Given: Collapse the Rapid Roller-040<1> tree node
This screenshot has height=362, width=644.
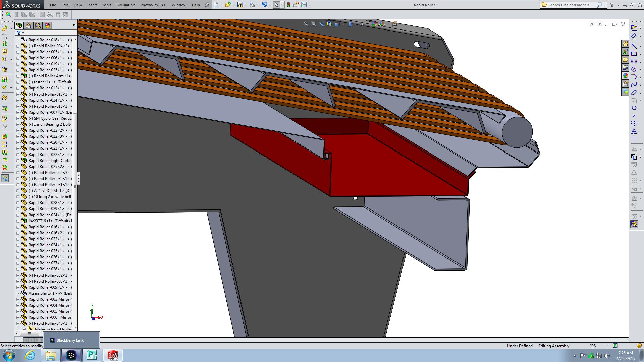Looking at the screenshot, I should point(18,323).
